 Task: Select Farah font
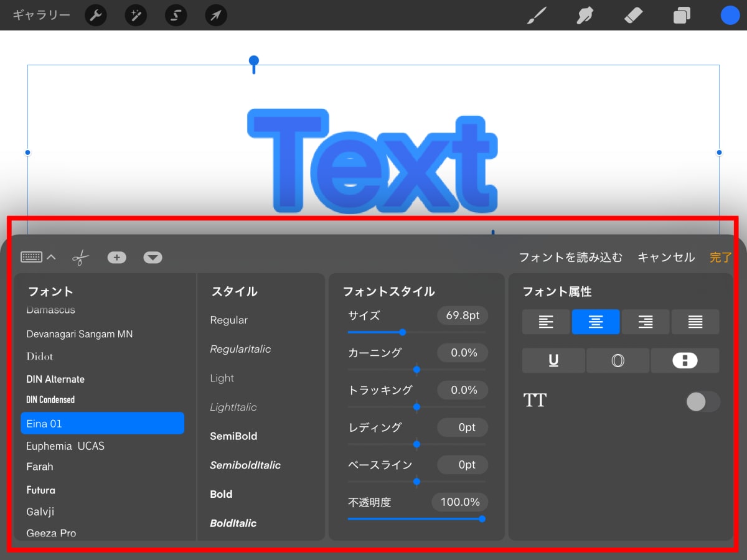[x=40, y=467]
